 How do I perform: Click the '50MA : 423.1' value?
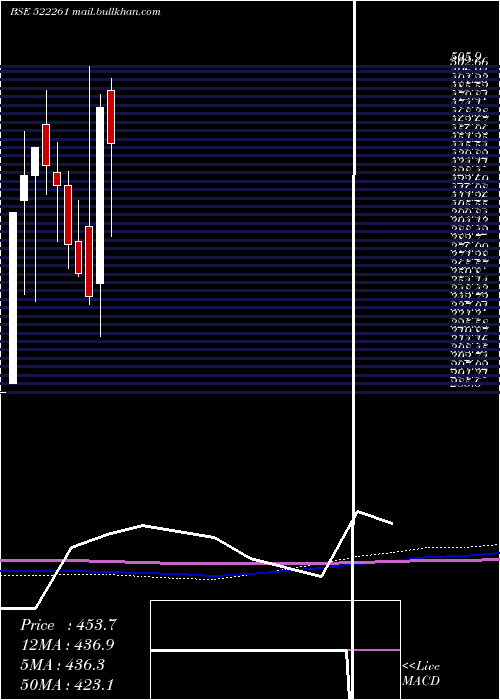point(67,684)
